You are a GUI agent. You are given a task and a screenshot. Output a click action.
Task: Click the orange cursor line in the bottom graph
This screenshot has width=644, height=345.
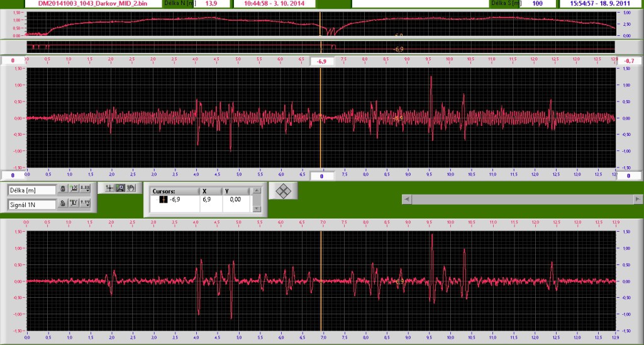click(320, 281)
